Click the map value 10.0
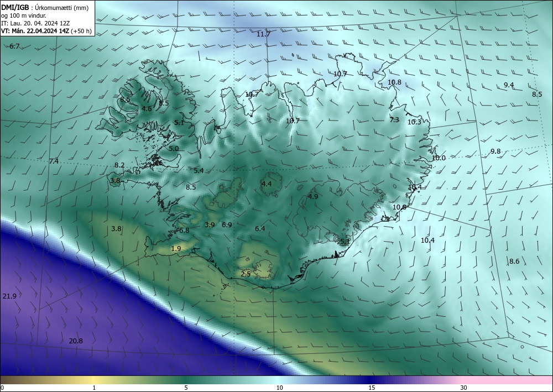This screenshot has height=392, width=553. (x=439, y=158)
